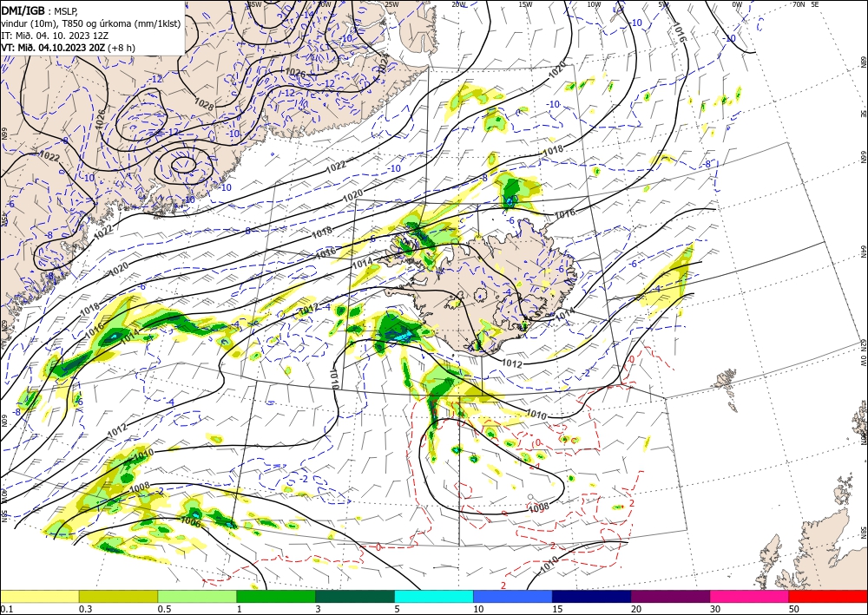
Task: Click the '1024' isobar label
Action: click(383, 63)
